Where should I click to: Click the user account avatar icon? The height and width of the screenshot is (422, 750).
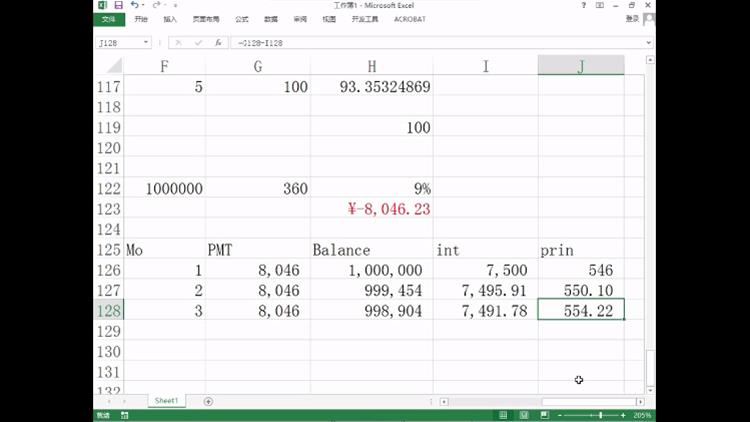(649, 19)
